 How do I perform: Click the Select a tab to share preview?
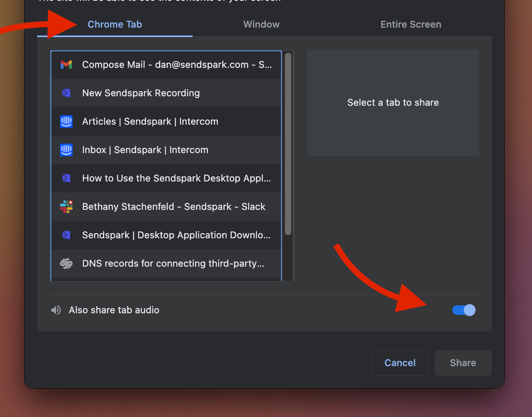tap(393, 103)
